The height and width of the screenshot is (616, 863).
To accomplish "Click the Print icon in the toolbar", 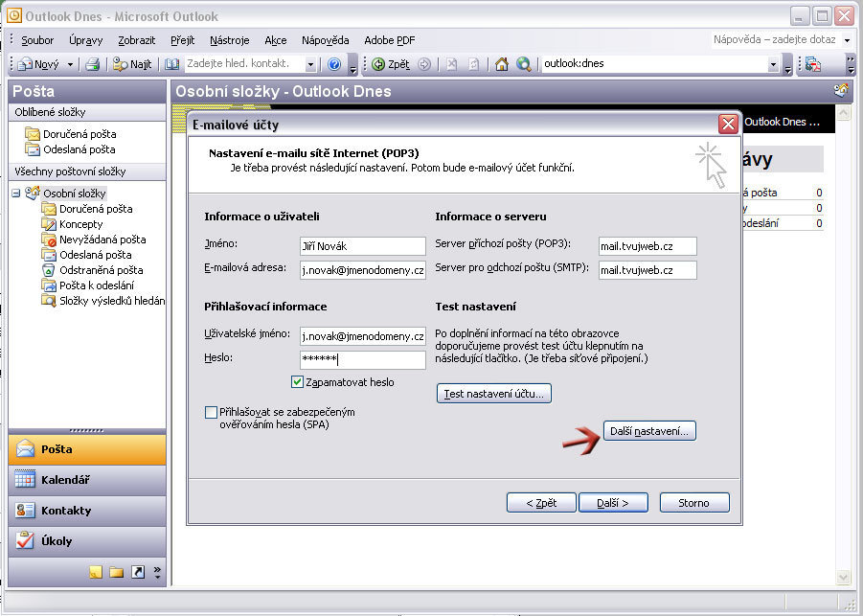I will [93, 64].
